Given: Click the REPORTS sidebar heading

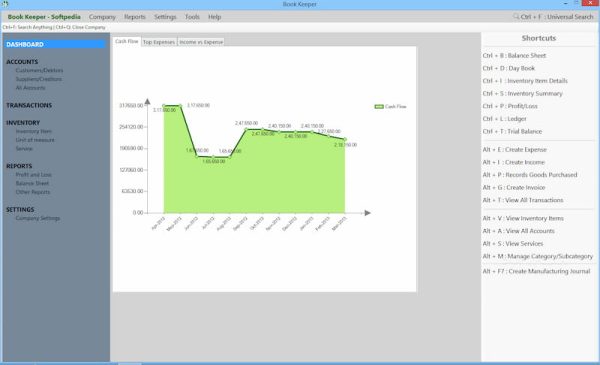Looking at the screenshot, I should [x=19, y=166].
